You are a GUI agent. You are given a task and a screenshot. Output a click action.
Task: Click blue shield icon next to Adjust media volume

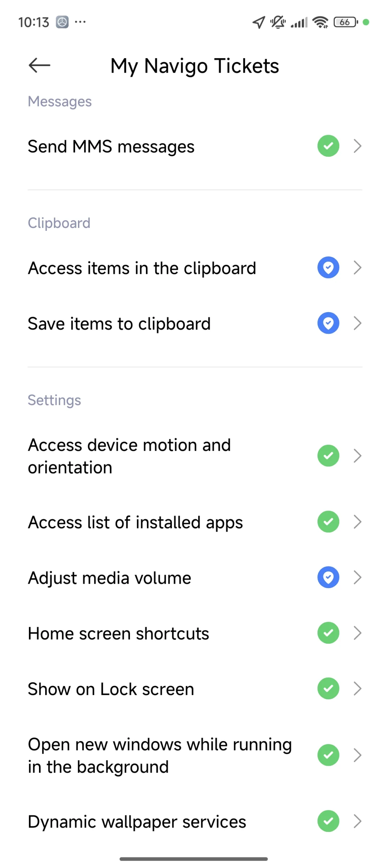[328, 577]
